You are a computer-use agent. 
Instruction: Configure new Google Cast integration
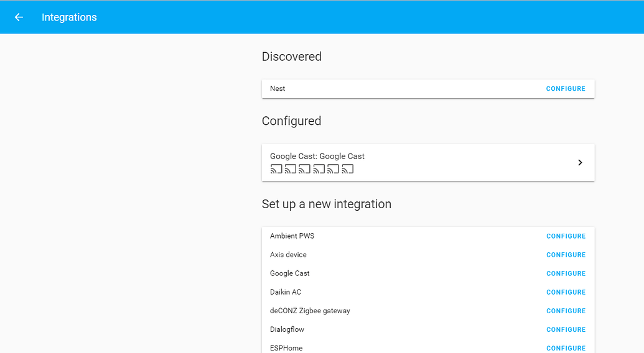click(566, 273)
